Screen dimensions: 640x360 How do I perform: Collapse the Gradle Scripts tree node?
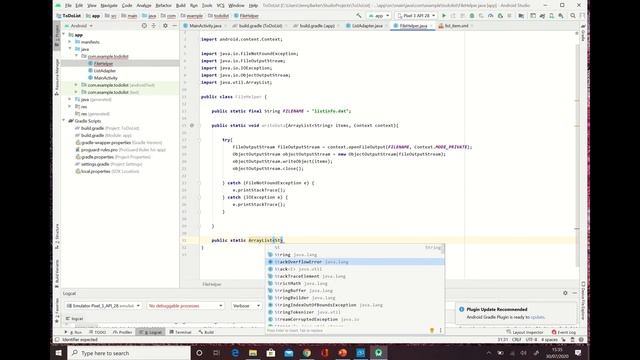(x=64, y=121)
